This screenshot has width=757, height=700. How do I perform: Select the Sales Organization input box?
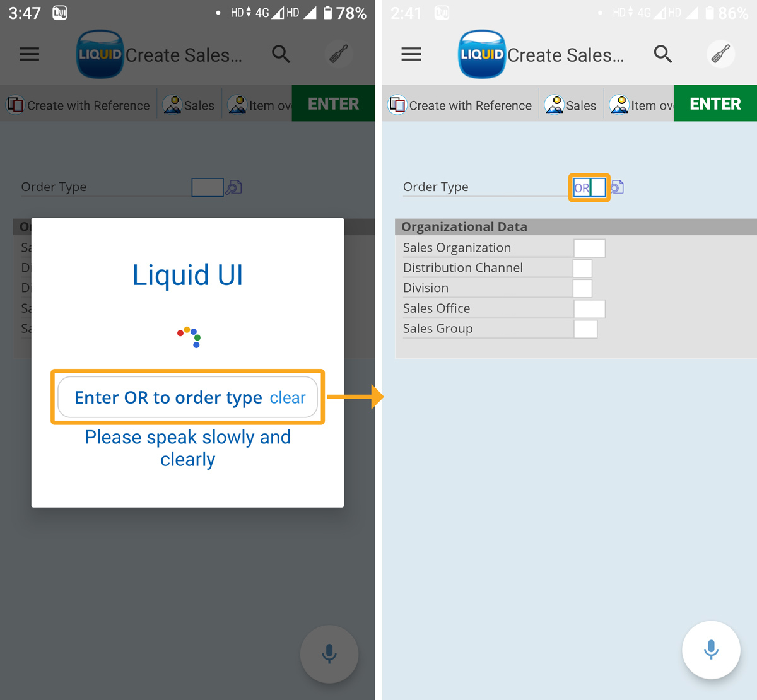pyautogui.click(x=589, y=248)
